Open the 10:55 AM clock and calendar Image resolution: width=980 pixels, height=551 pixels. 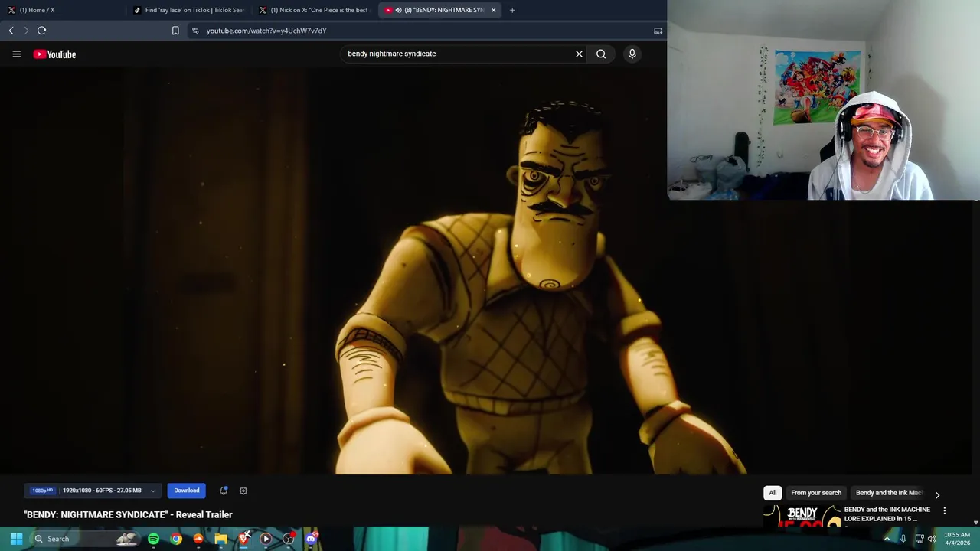957,539
